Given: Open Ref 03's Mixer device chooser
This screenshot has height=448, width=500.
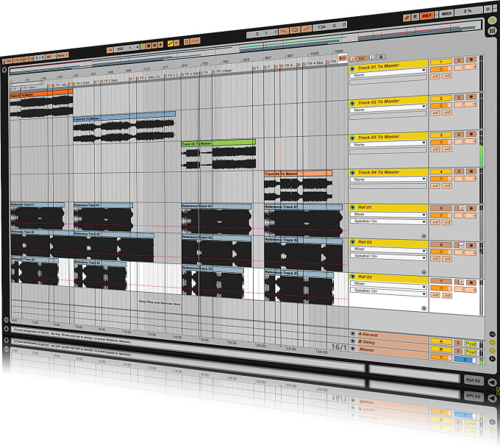Looking at the screenshot, I should click(388, 285).
